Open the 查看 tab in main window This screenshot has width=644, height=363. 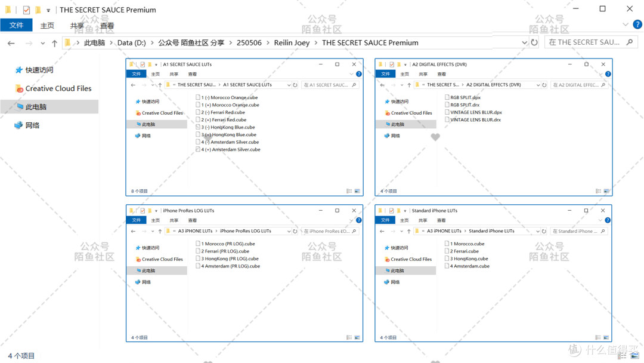tap(107, 26)
